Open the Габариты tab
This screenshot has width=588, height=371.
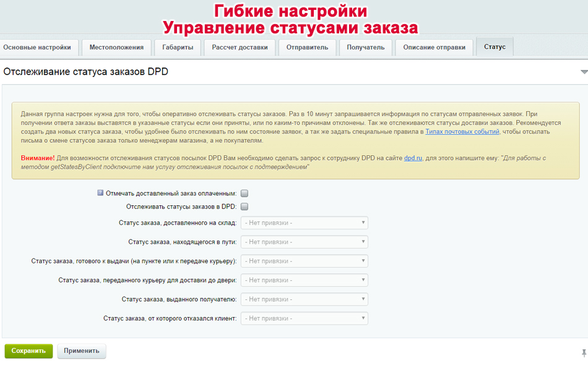[178, 48]
